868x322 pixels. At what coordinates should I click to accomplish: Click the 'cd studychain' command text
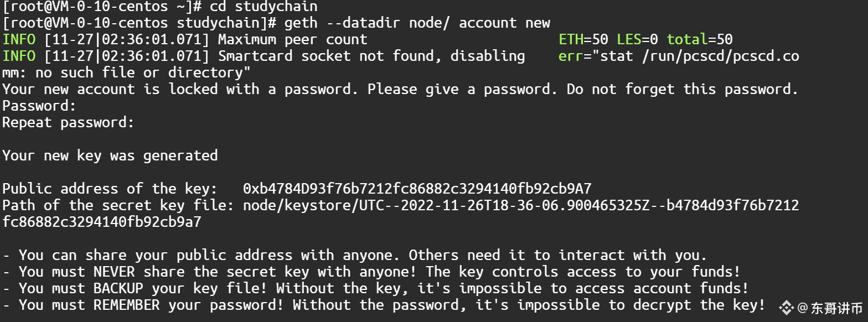(263, 7)
